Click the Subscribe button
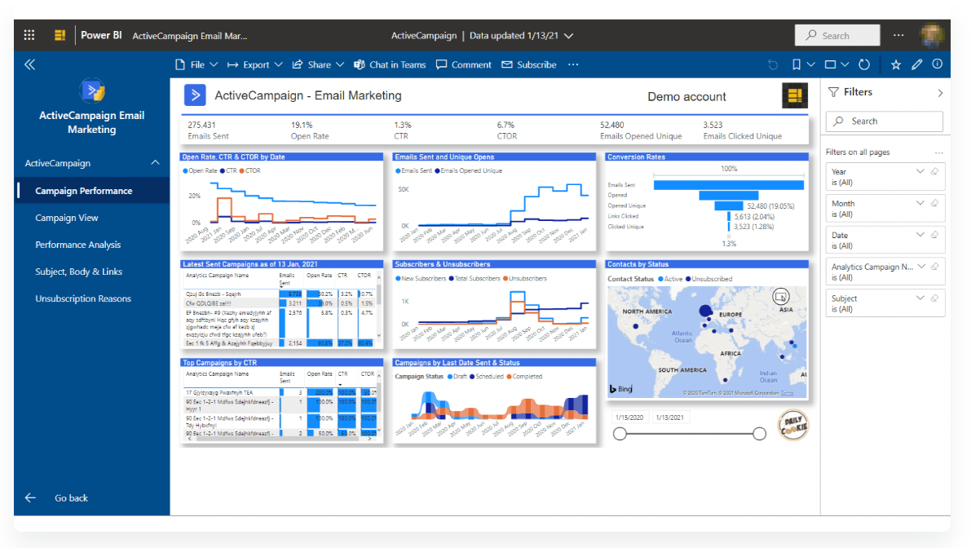980x548 pixels. [x=529, y=64]
